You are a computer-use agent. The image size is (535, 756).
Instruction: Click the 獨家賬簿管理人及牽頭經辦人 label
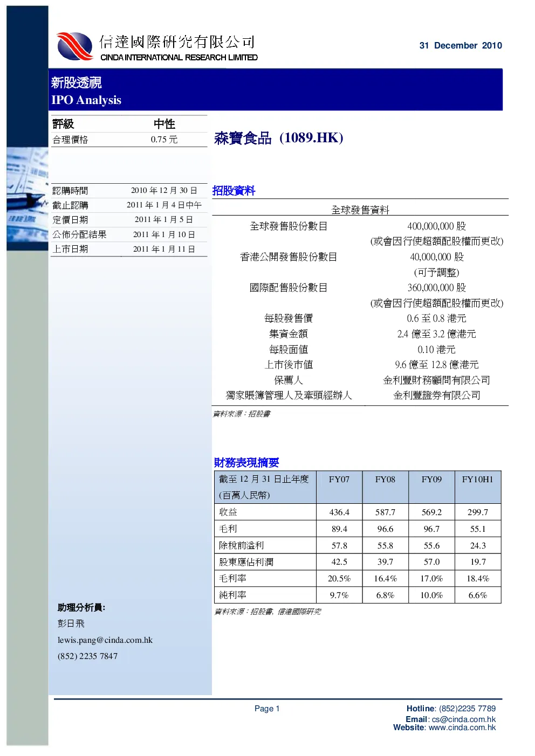pyautogui.click(x=289, y=396)
